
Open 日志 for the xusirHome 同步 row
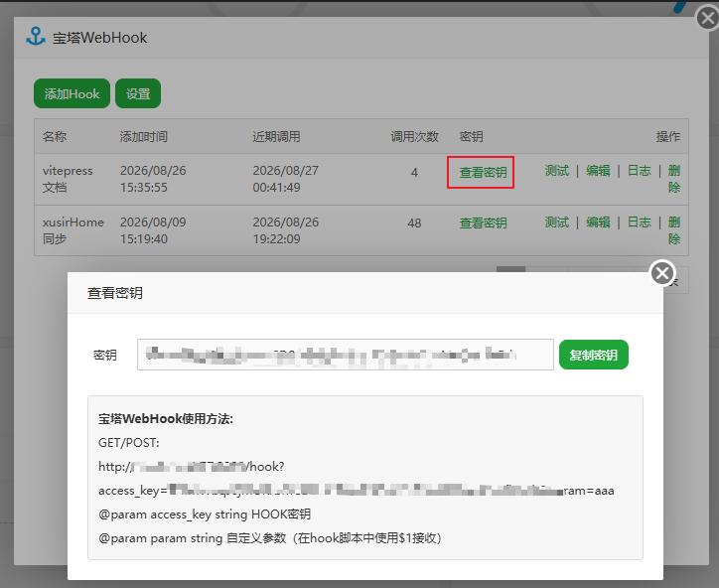[x=640, y=222]
